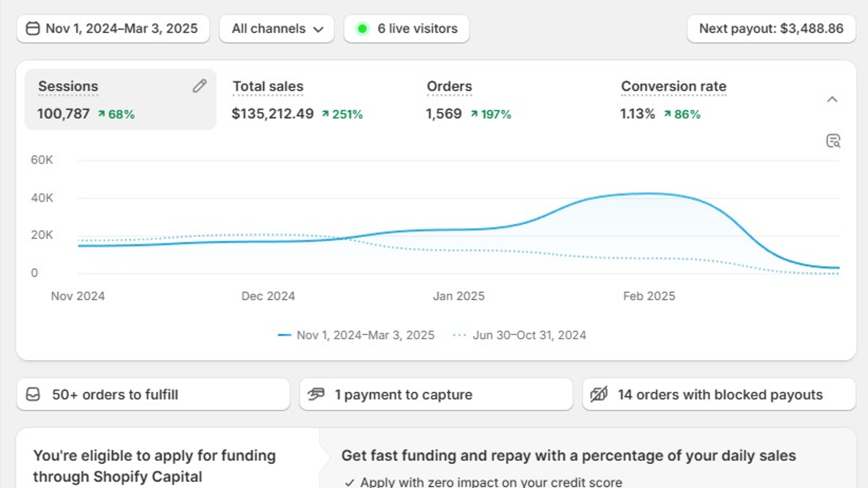Open 14 orders with blocked payouts
The width and height of the screenshot is (868, 488).
point(719,394)
